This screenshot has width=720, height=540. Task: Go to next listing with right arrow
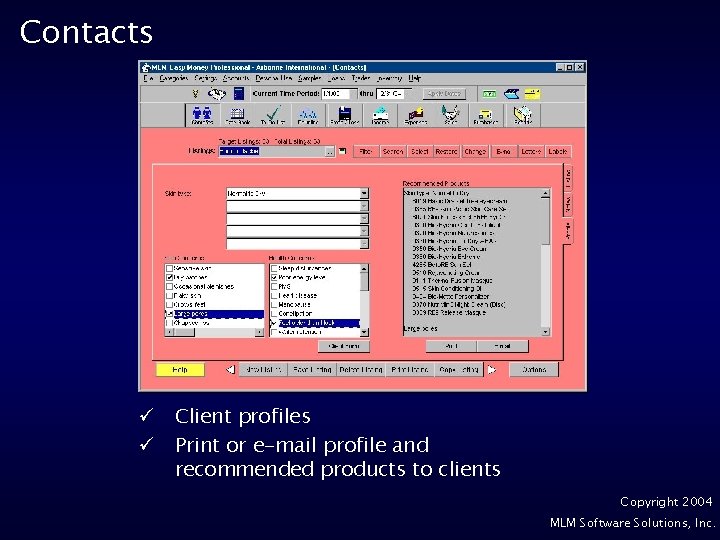click(x=491, y=369)
